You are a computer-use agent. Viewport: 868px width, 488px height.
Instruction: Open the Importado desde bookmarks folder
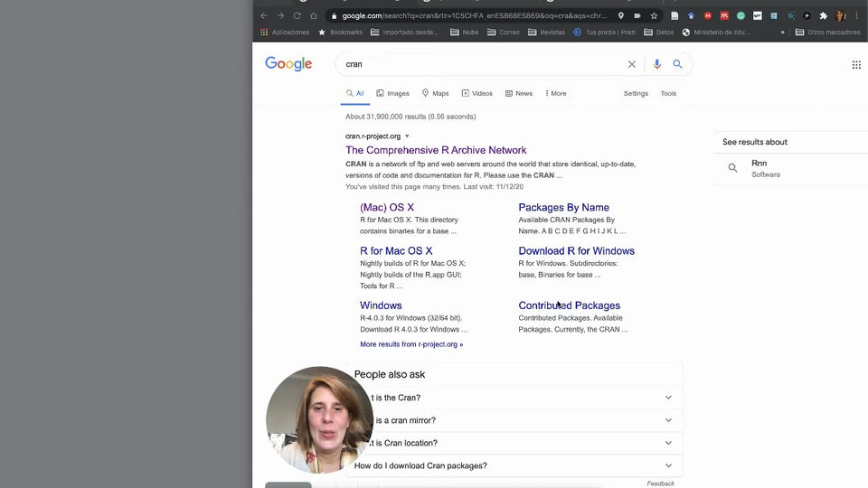(404, 33)
